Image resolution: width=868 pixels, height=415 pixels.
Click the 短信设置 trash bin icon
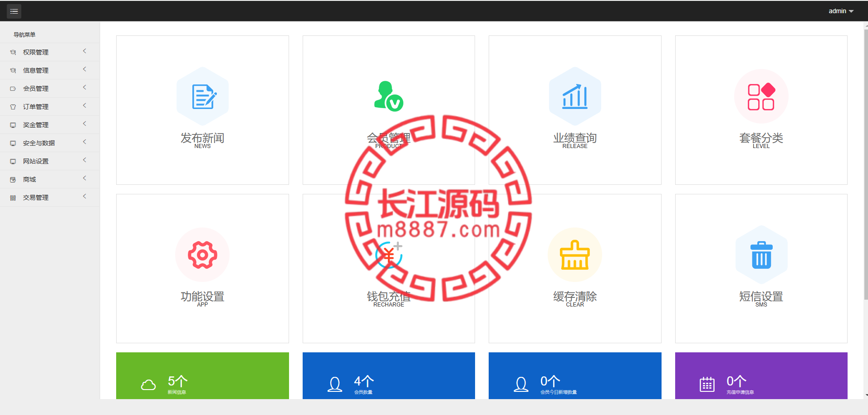[x=761, y=255]
